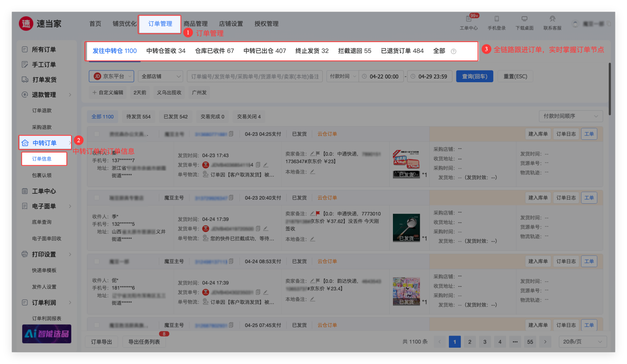This screenshot has width=627, height=364.
Task: Check the box for the 04-24 08:53 order
Action: tap(97, 261)
